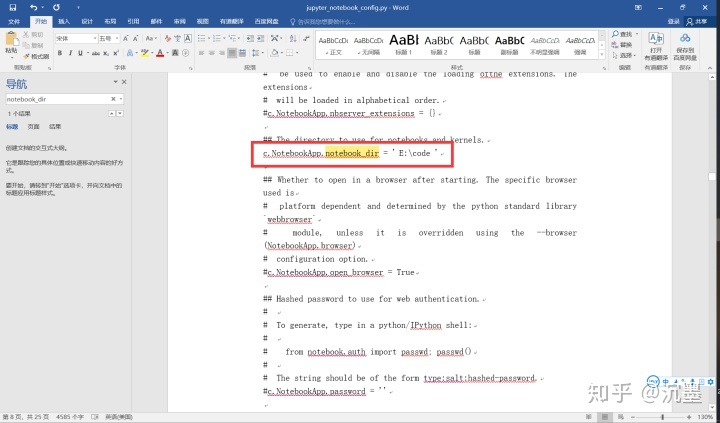The height and width of the screenshot is (423, 720).
Task: Click the Subscript x₂ icon
Action: point(106,53)
